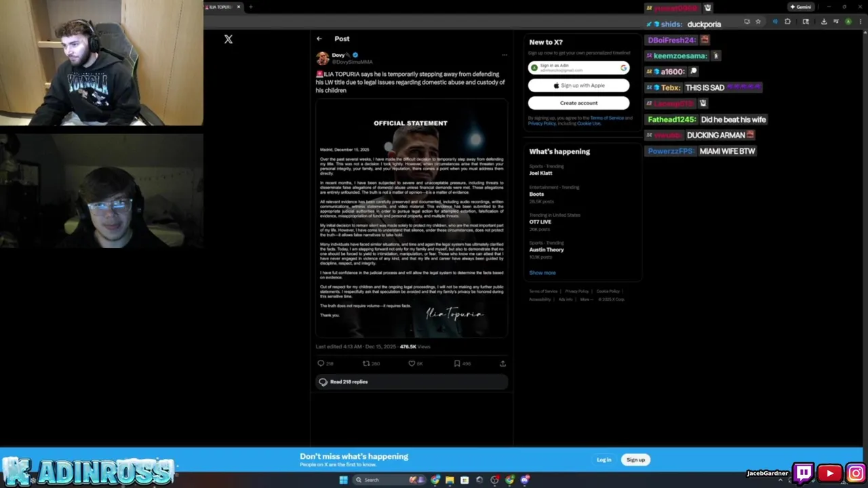The image size is (868, 488).
Task: Open File Explorer from taskbar
Action: [450, 480]
